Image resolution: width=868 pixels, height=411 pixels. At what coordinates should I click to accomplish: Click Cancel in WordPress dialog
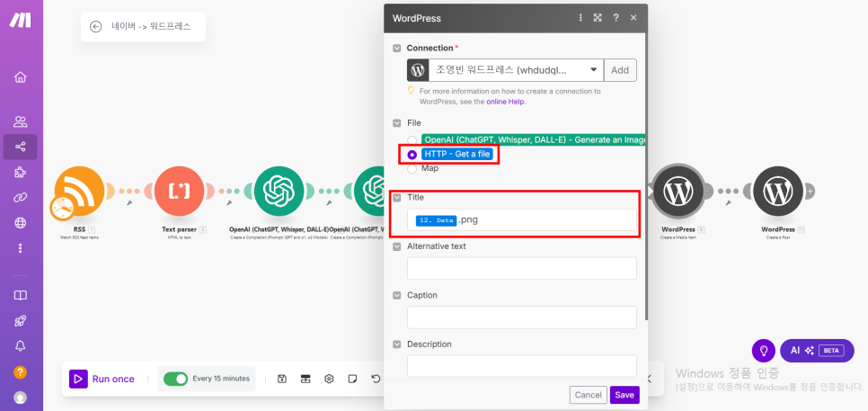point(588,395)
